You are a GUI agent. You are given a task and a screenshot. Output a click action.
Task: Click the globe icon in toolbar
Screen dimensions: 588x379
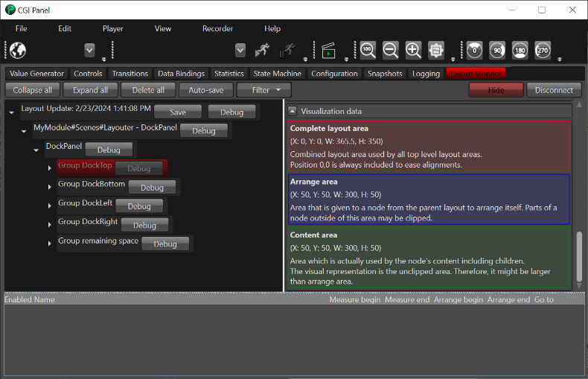pyautogui.click(x=18, y=51)
